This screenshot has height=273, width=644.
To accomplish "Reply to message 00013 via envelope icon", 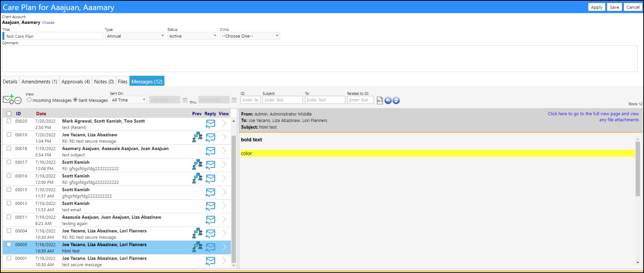I will point(210,206).
